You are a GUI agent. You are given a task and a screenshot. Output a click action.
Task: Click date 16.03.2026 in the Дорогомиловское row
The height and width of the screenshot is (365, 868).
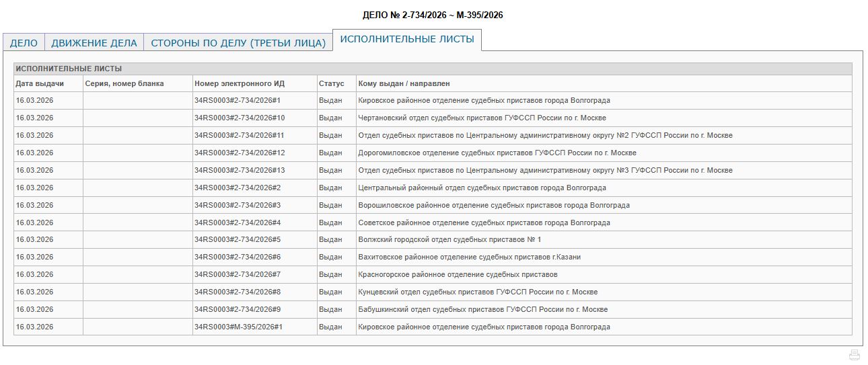coord(34,153)
